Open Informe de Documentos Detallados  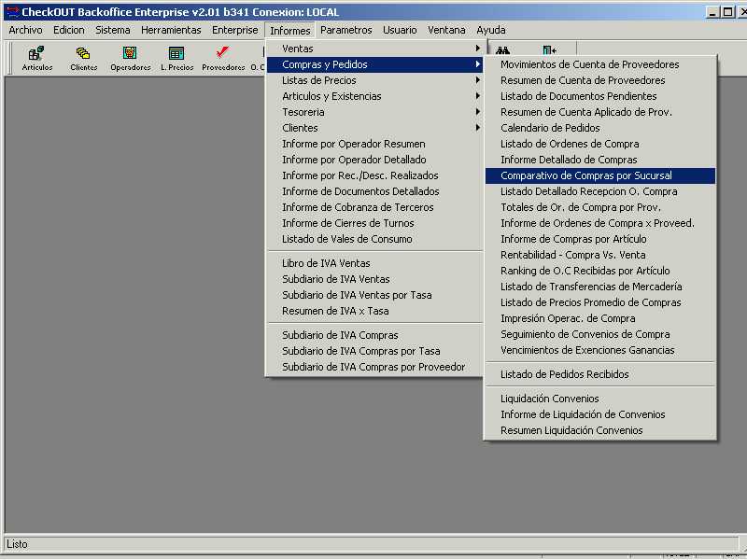(x=375, y=191)
